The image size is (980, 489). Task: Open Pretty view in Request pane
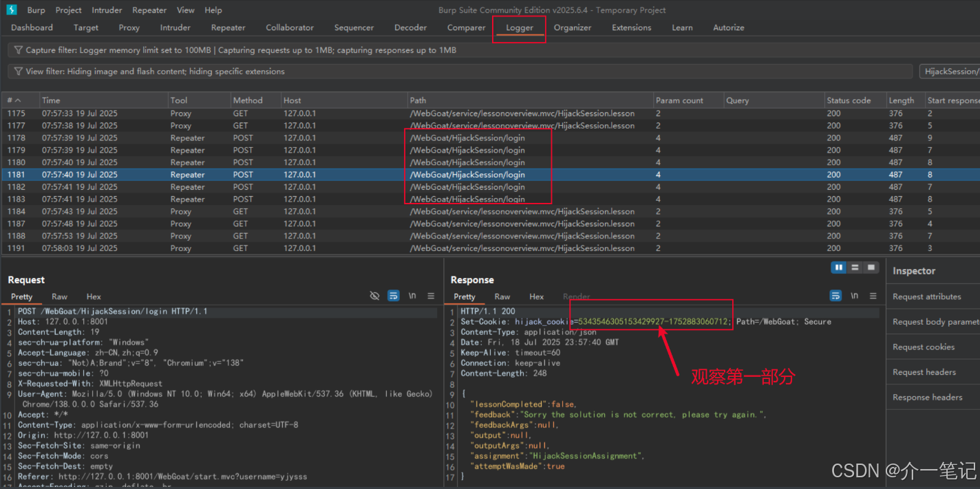(x=21, y=296)
